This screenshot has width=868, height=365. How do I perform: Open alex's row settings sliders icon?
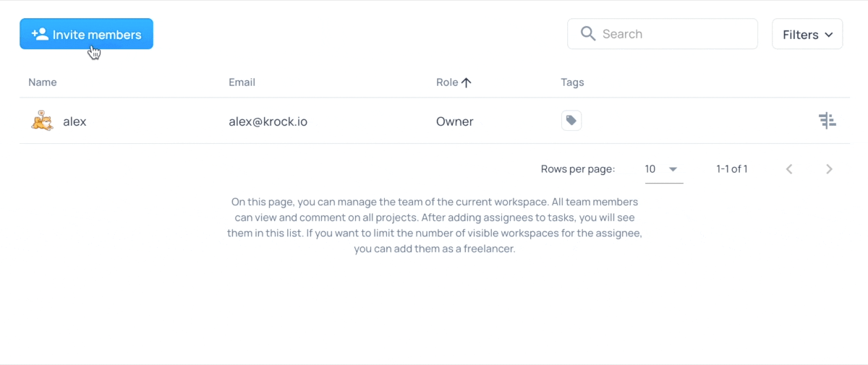click(x=827, y=121)
